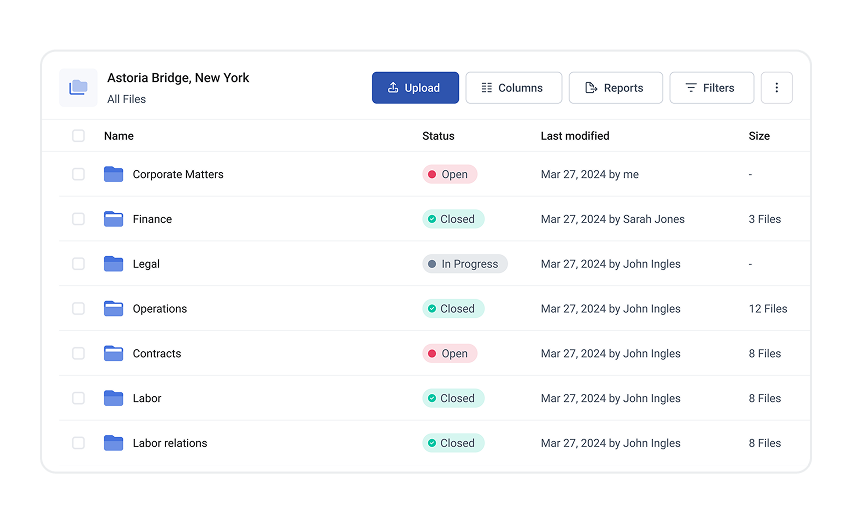Image resolution: width=854 pixels, height=521 pixels.
Task: Toggle the select-all checkbox in header
Action: click(78, 136)
